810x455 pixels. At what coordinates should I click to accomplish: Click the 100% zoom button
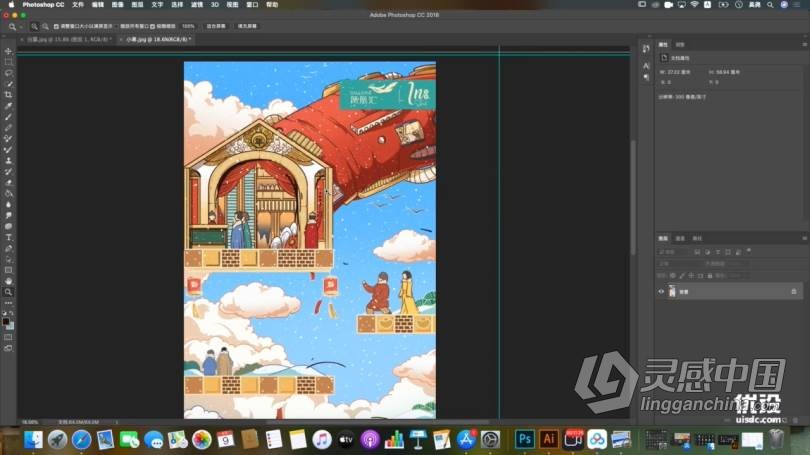188,26
